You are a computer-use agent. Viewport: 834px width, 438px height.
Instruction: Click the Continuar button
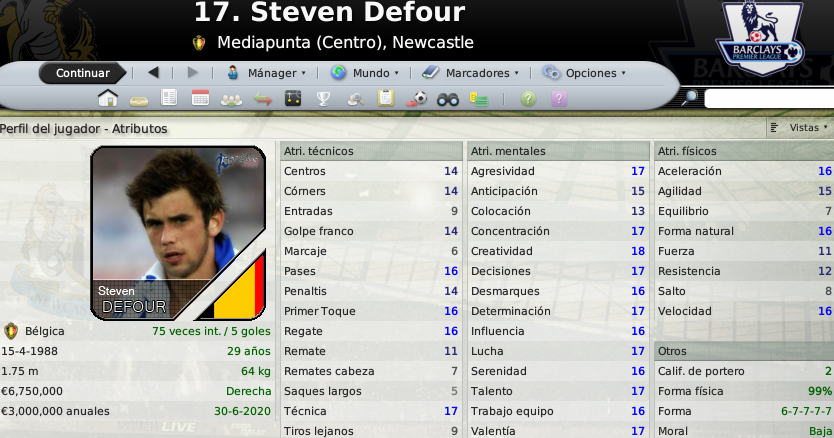pyautogui.click(x=82, y=73)
